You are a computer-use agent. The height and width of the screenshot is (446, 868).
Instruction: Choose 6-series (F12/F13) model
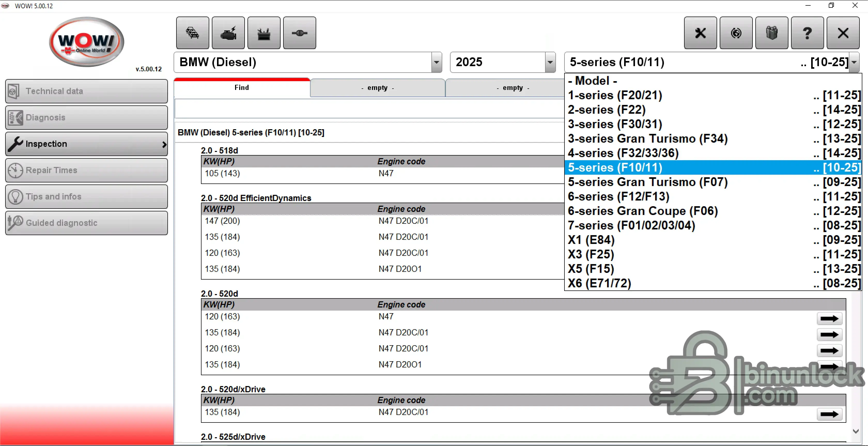tap(713, 197)
